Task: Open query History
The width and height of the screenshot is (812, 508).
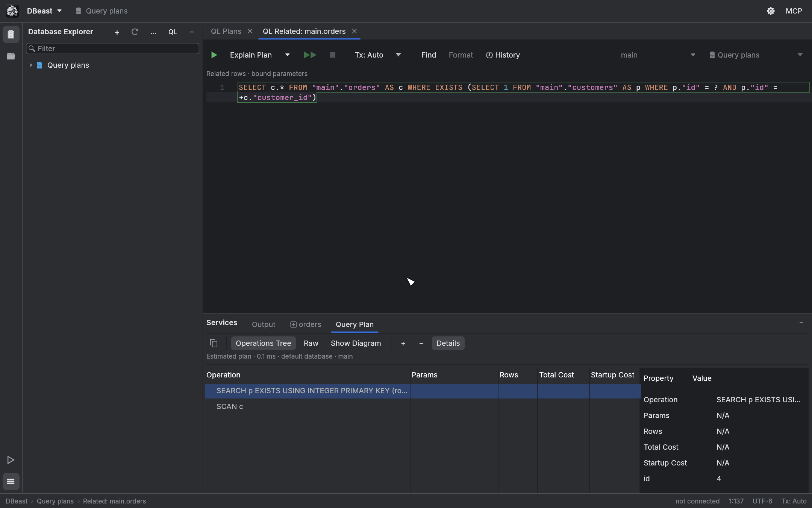Action: [x=503, y=55]
